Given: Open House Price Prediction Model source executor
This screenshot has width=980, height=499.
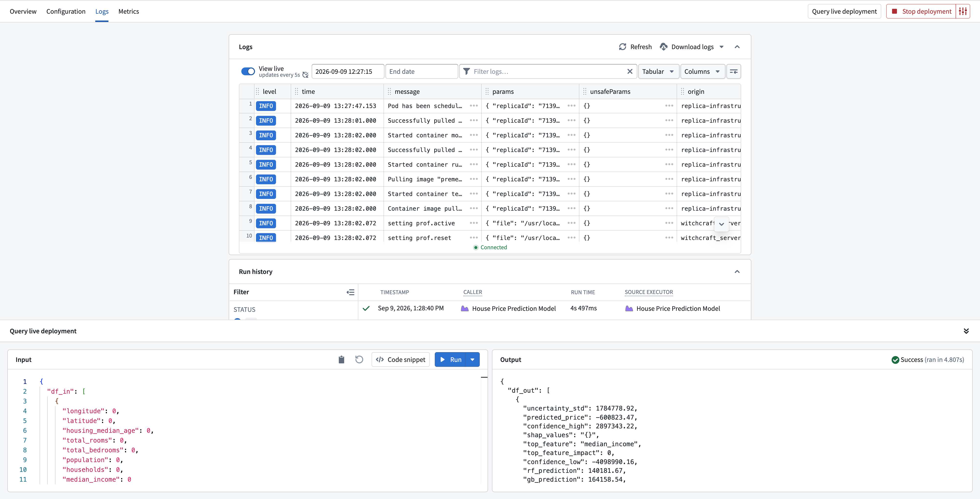Looking at the screenshot, I should click(x=678, y=309).
